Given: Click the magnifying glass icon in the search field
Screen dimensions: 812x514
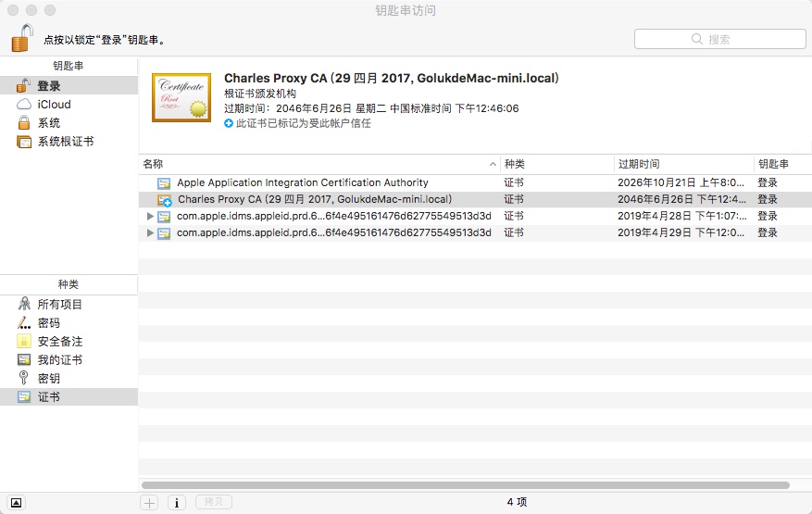Looking at the screenshot, I should tap(697, 40).
